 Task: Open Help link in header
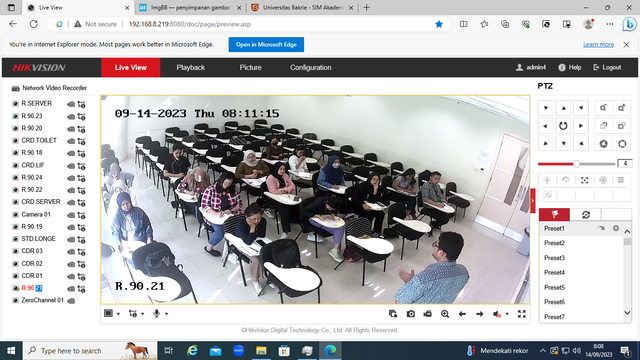[x=570, y=67]
